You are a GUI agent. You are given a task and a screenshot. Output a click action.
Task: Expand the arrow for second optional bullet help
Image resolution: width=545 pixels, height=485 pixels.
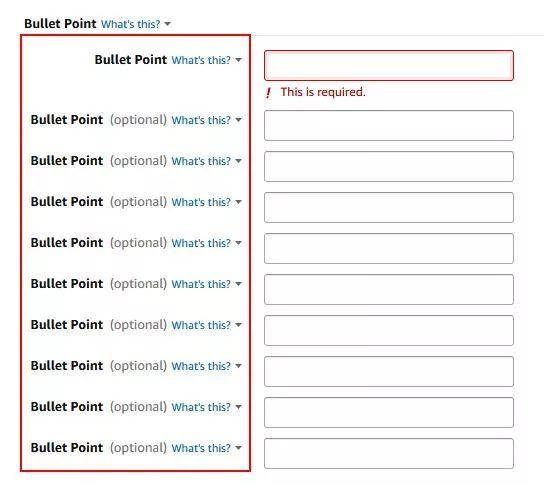(238, 161)
